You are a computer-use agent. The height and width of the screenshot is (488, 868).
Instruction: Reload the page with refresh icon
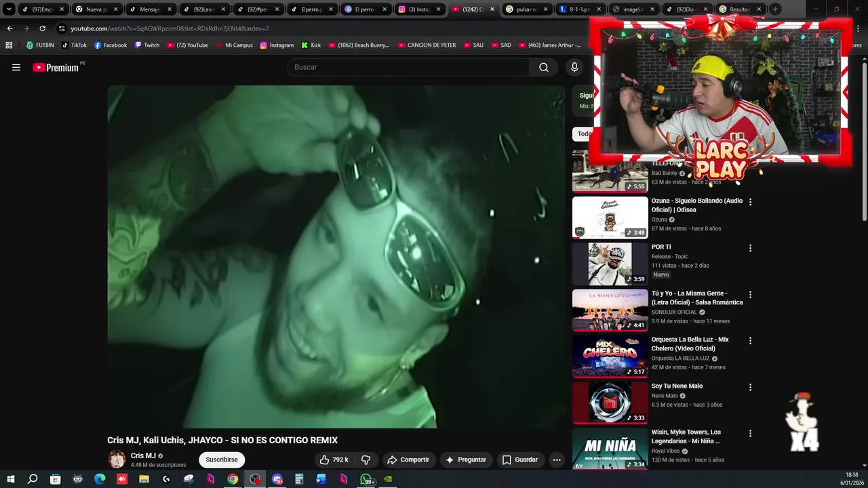[42, 28]
